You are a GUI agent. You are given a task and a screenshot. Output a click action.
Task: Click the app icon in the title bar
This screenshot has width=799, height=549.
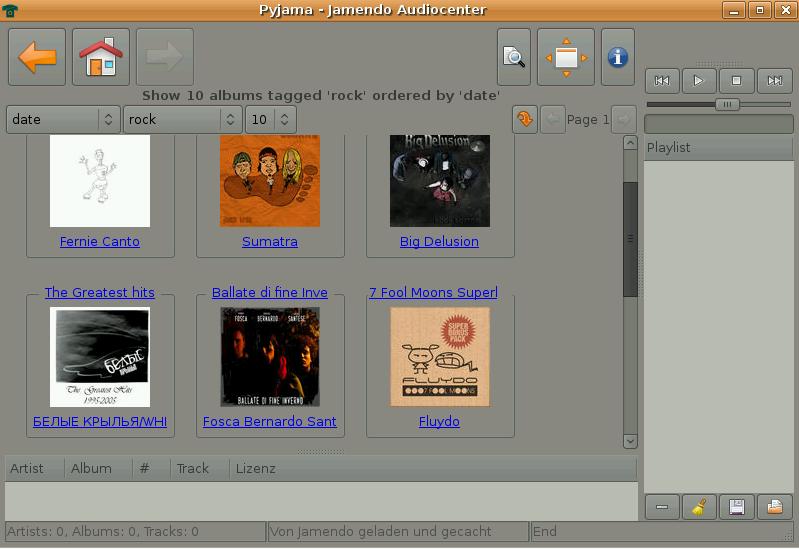pos(10,10)
